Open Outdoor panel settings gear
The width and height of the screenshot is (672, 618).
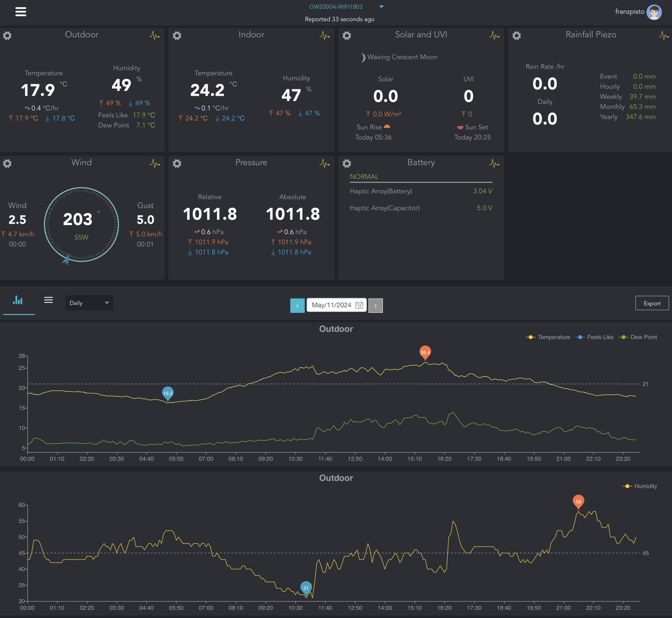7,36
